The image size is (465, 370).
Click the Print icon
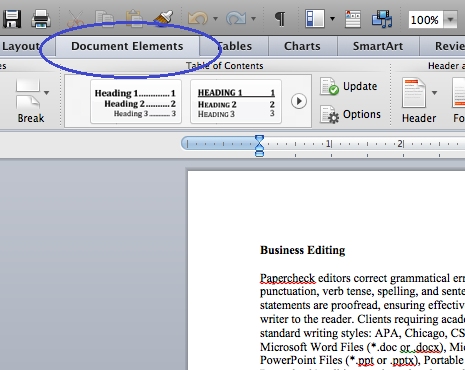(41, 19)
